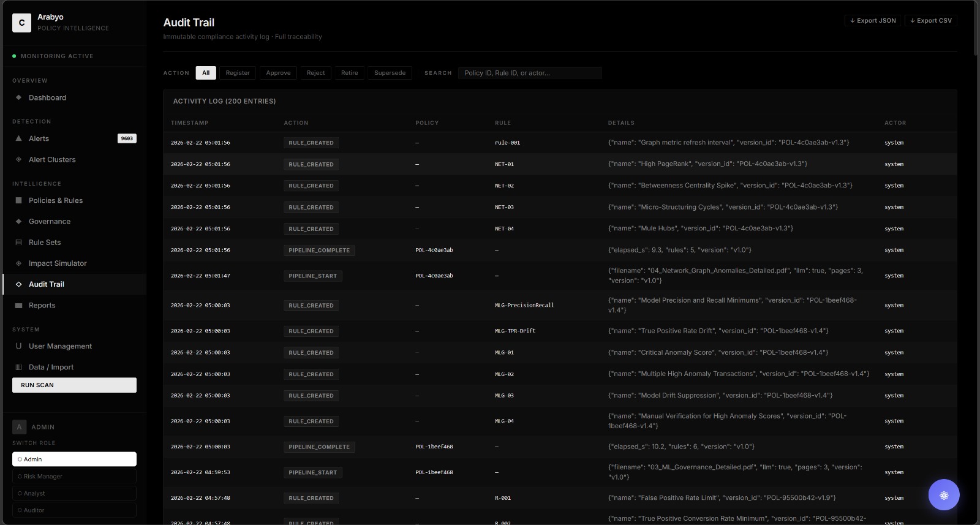The height and width of the screenshot is (525, 980).
Task: Click the Export JSON button
Action: [x=873, y=21]
